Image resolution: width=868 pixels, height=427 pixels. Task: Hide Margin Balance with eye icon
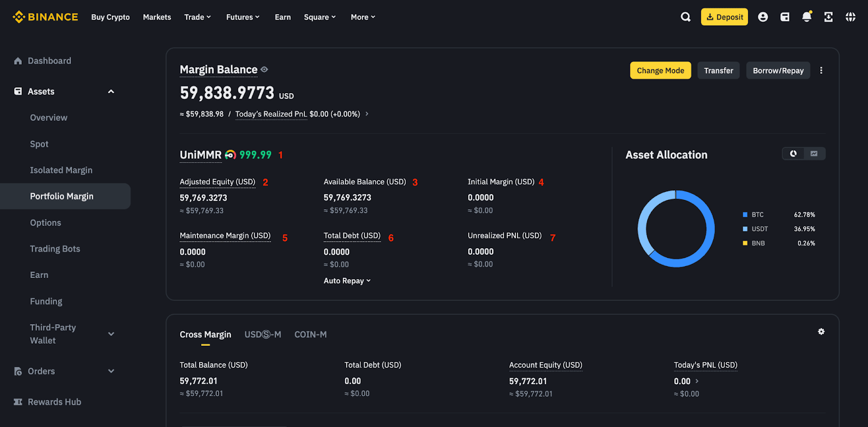[x=264, y=69]
